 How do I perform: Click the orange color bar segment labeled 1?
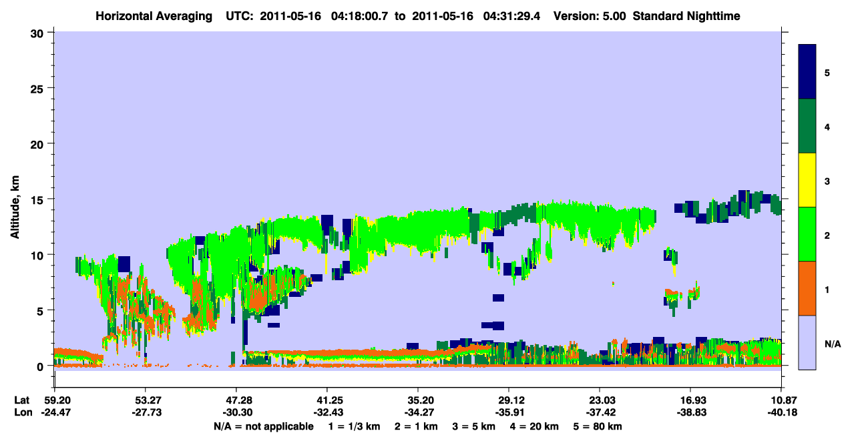pos(807,288)
